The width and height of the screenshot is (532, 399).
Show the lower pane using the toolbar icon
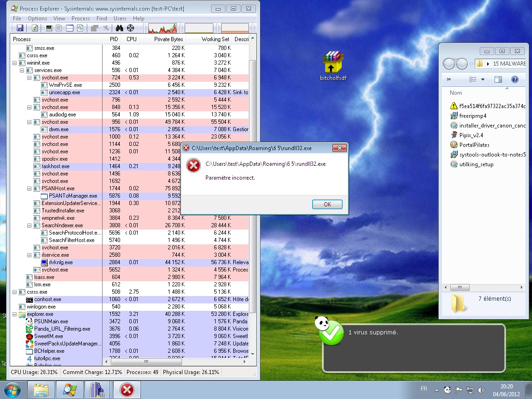(70, 28)
